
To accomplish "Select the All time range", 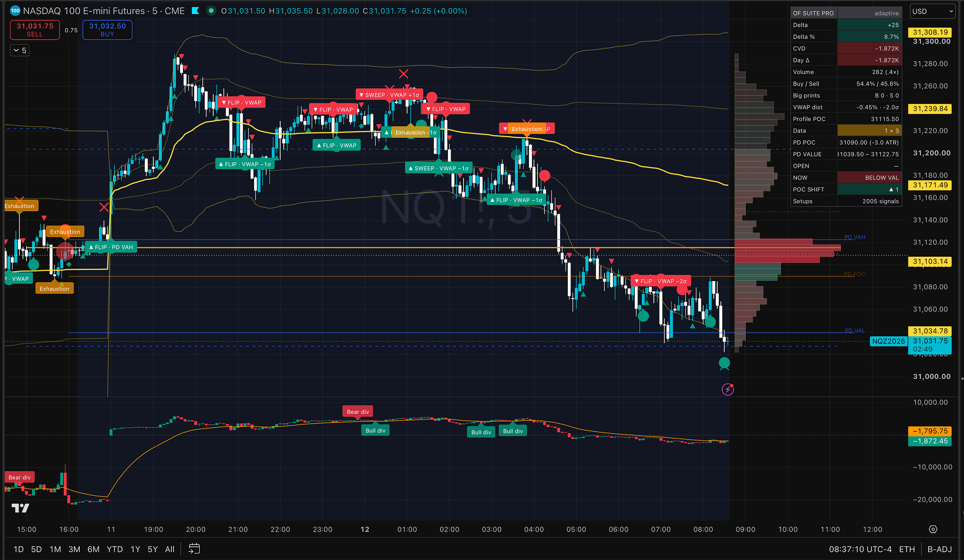I will point(170,549).
